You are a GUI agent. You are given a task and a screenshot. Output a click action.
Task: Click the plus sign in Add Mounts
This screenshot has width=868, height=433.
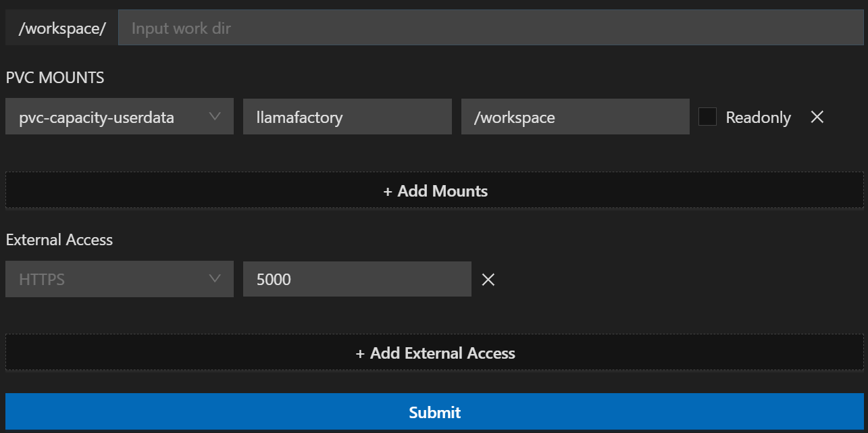pyautogui.click(x=388, y=192)
